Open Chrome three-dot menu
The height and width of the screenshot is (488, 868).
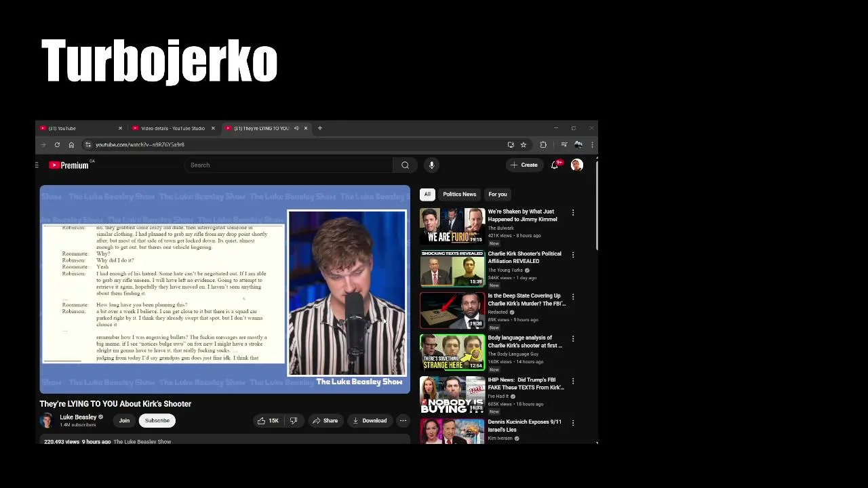click(592, 144)
